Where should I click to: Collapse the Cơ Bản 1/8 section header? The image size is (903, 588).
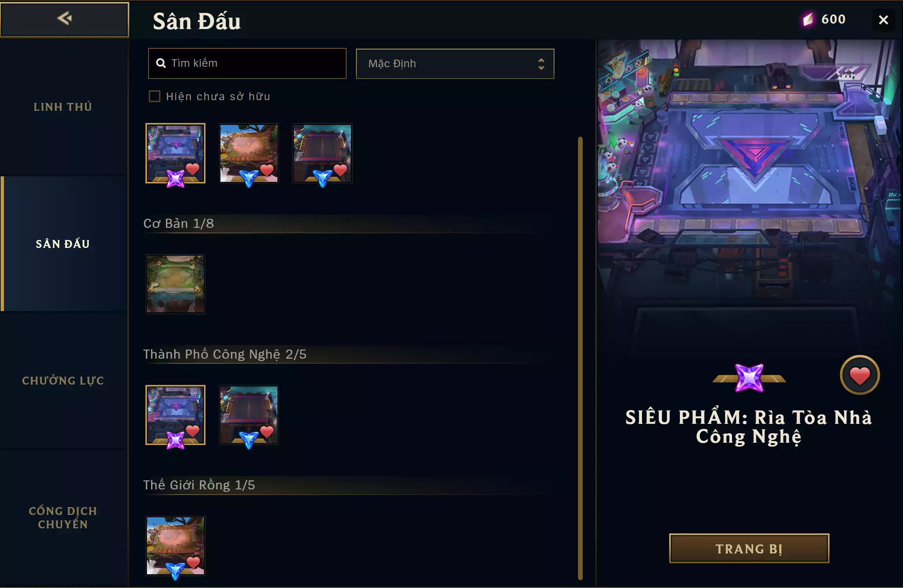point(178,223)
